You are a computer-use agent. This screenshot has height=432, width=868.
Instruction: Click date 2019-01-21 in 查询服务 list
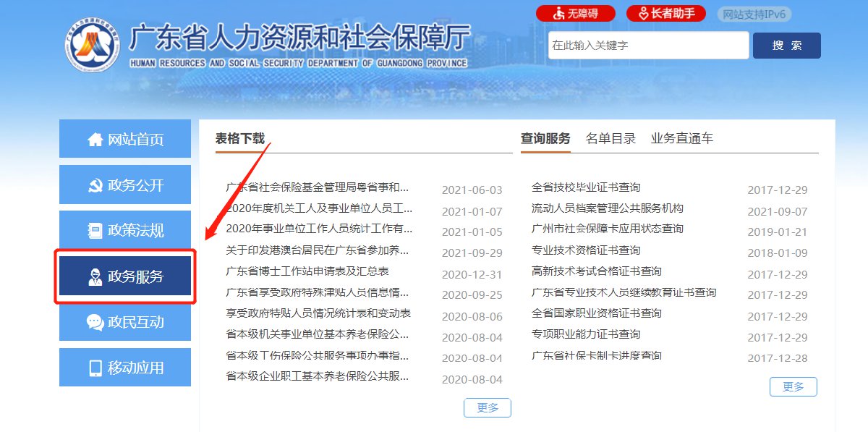(778, 232)
